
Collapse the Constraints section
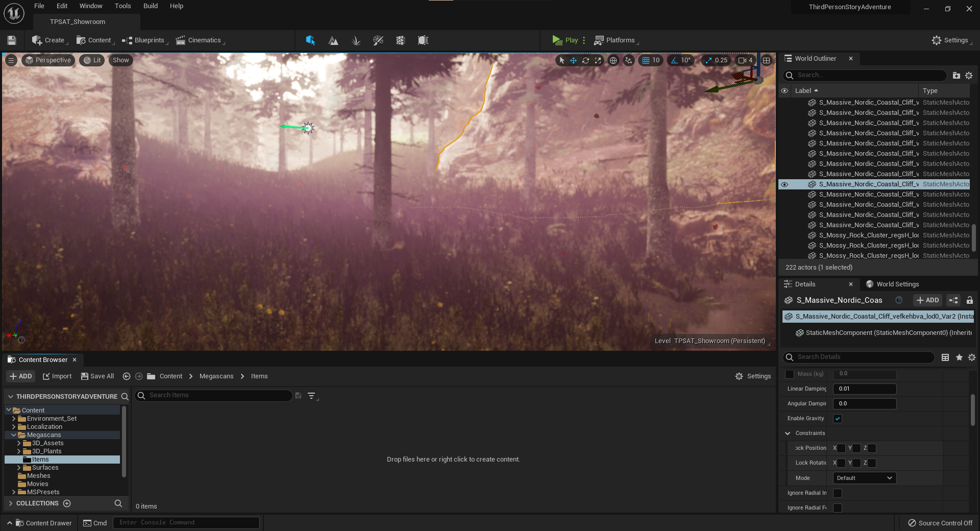click(x=788, y=433)
